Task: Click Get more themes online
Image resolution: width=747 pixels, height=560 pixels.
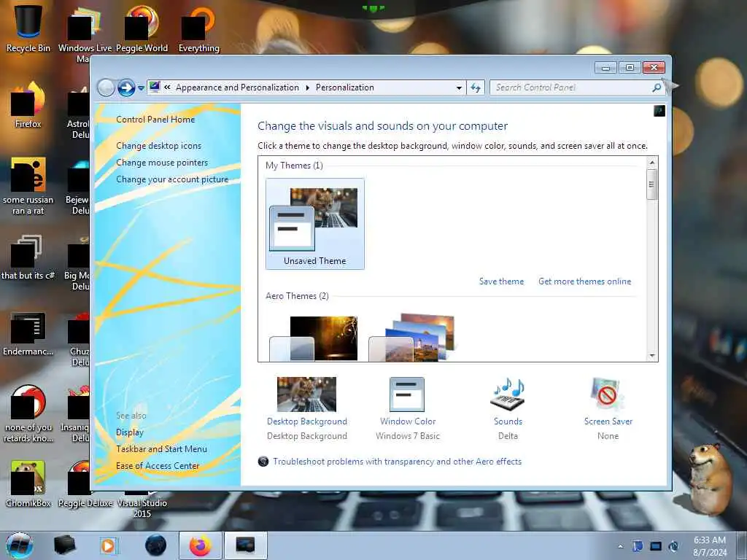Action: 584,281
